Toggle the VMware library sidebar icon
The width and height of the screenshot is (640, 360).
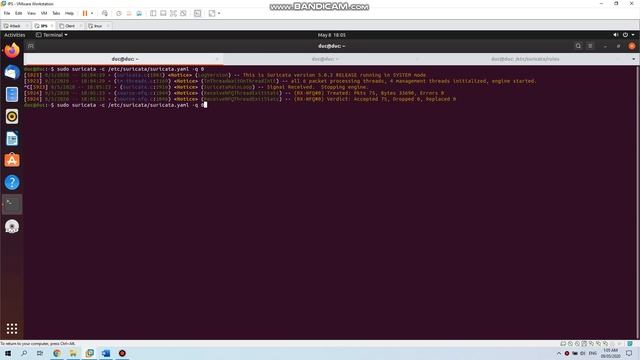coord(153,13)
